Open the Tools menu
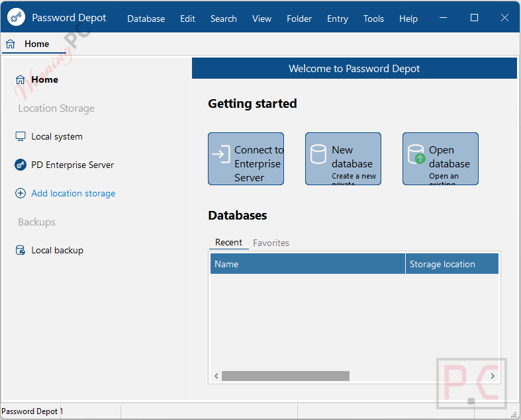521x420 pixels. [373, 19]
